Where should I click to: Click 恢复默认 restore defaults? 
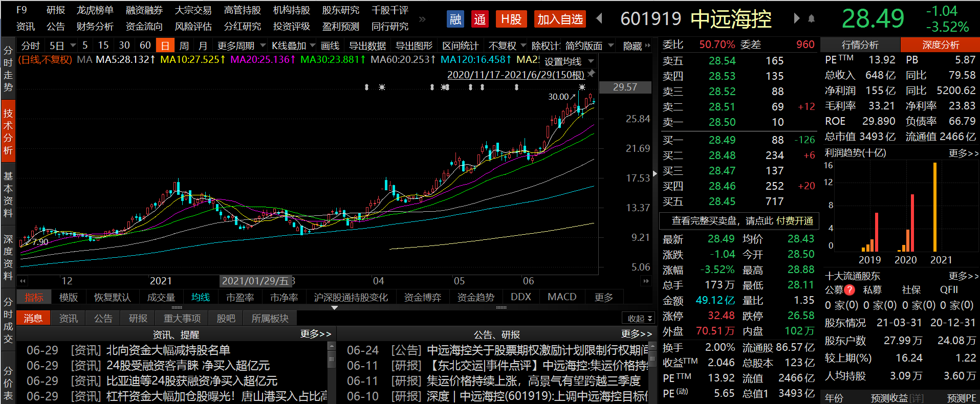tap(112, 297)
